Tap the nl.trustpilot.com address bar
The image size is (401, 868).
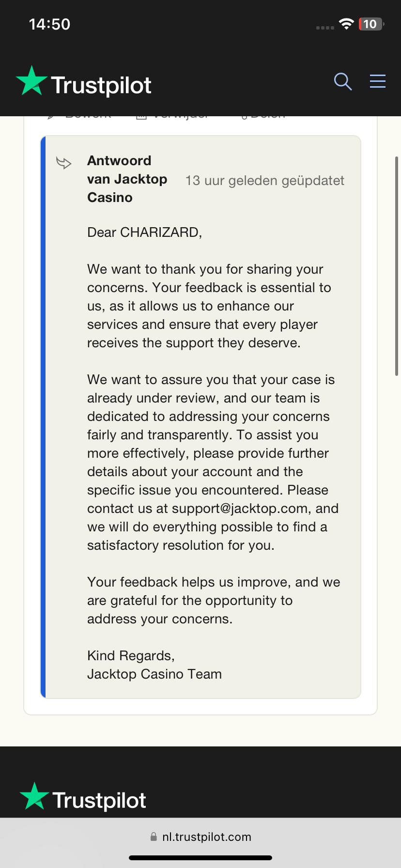click(x=206, y=837)
